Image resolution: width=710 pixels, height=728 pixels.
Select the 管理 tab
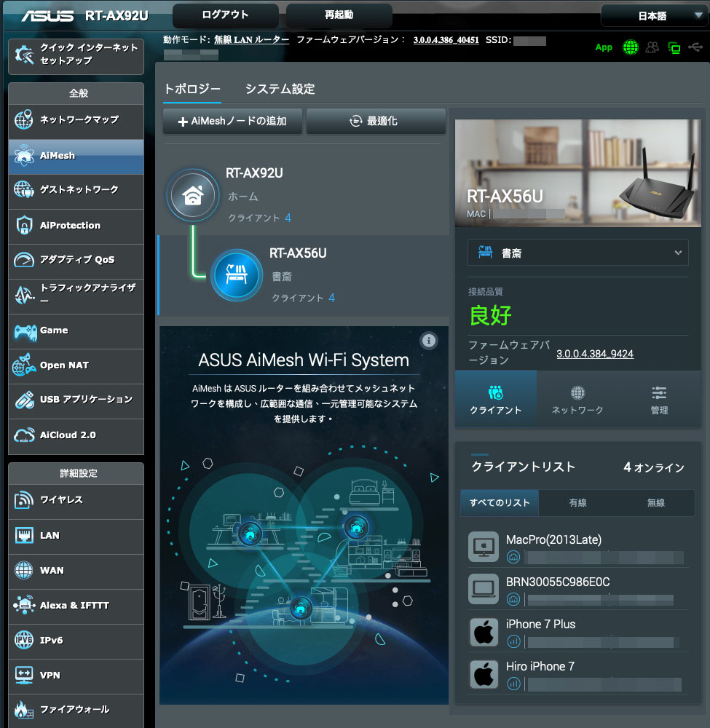tap(659, 399)
